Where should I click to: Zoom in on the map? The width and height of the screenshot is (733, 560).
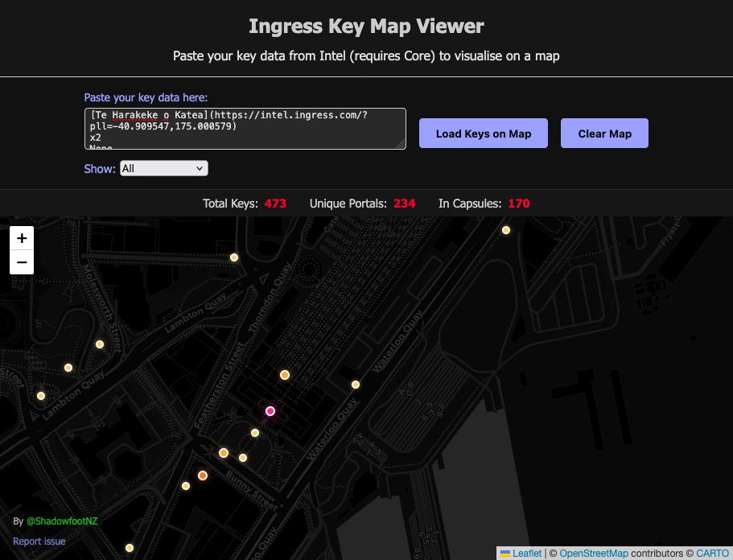click(22, 238)
